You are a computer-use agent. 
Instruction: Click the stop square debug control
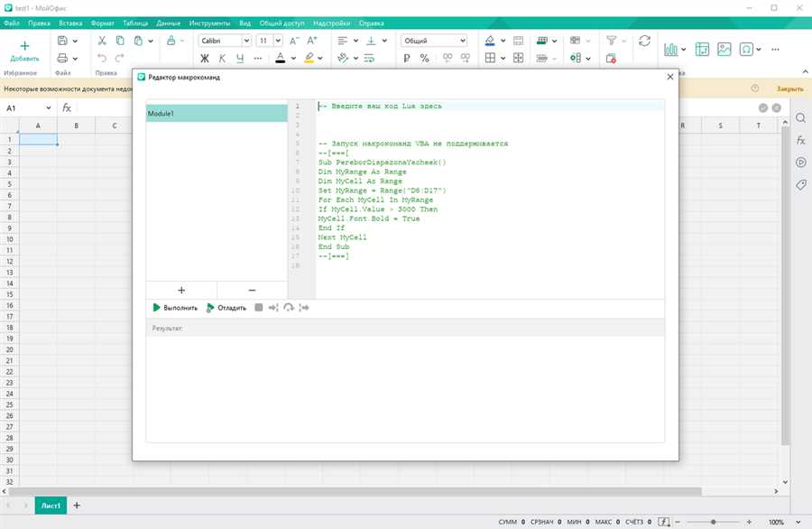259,307
